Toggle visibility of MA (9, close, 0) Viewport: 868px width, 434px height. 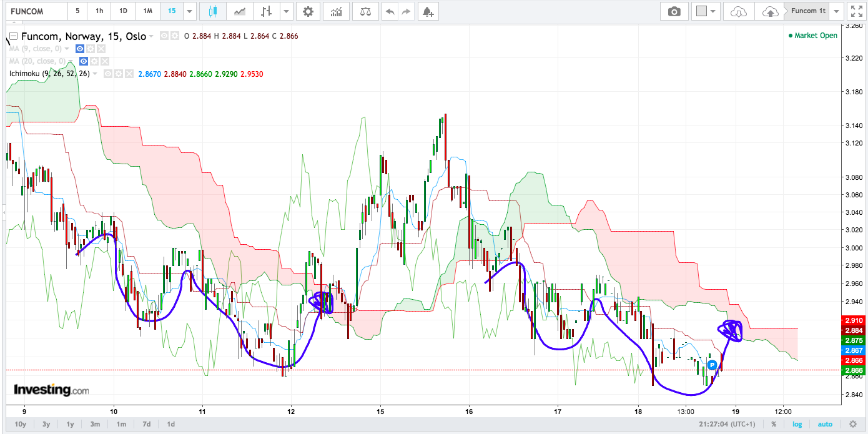(80, 49)
